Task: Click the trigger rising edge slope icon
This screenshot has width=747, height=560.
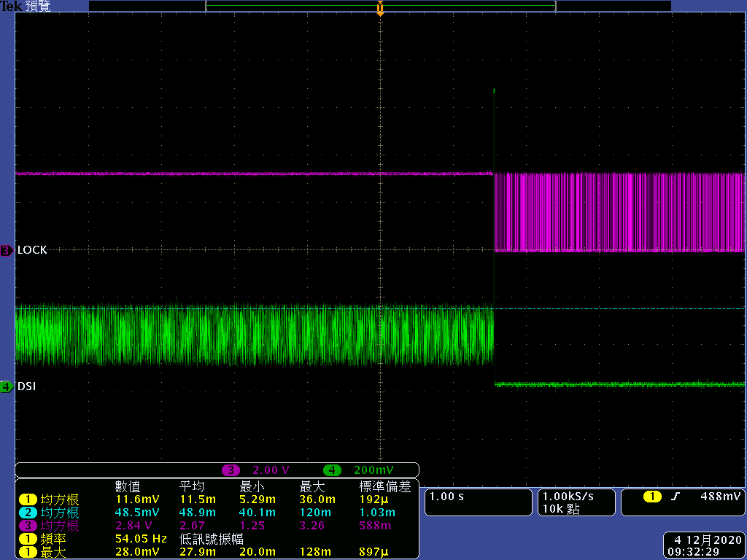Action: click(x=676, y=497)
